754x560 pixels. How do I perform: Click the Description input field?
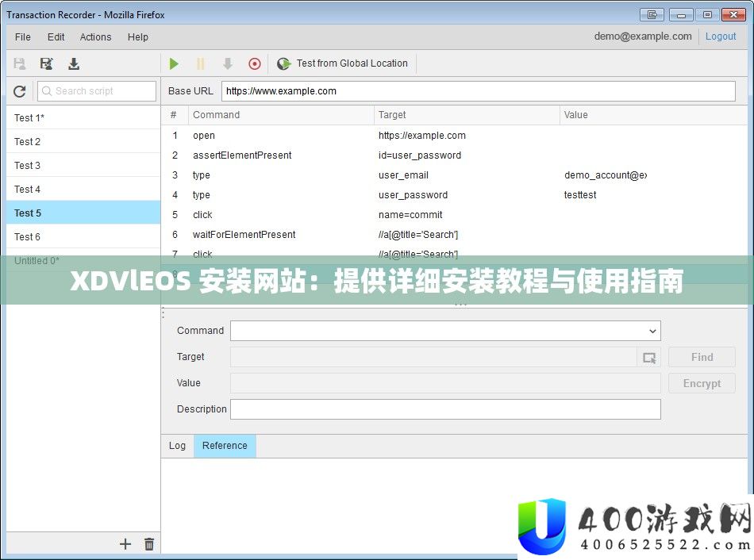tap(445, 409)
